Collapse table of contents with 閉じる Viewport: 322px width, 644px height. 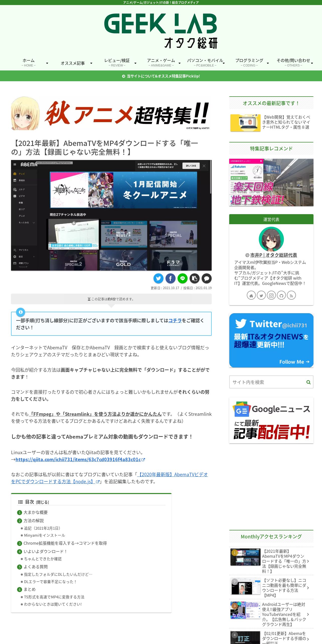[x=42, y=502]
